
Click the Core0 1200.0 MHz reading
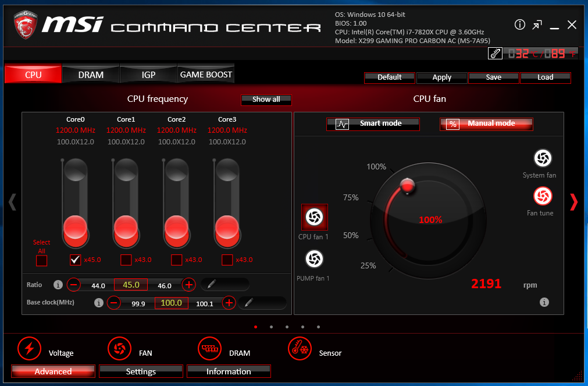point(76,130)
